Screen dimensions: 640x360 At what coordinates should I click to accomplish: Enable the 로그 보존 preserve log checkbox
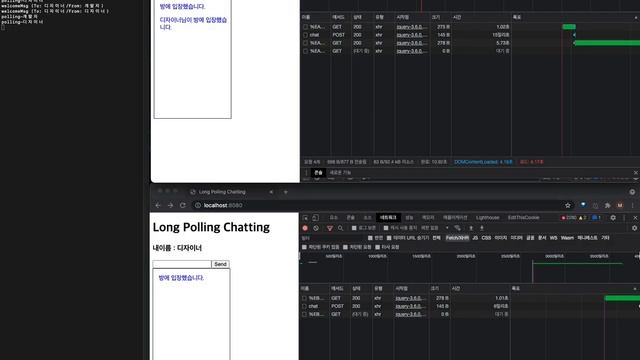pyautogui.click(x=354, y=228)
